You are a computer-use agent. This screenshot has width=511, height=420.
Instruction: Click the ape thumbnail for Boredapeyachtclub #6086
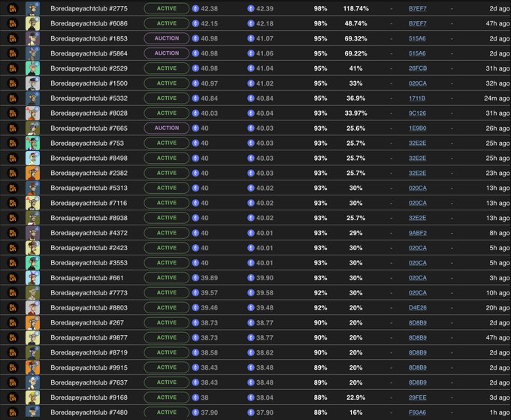(32, 23)
